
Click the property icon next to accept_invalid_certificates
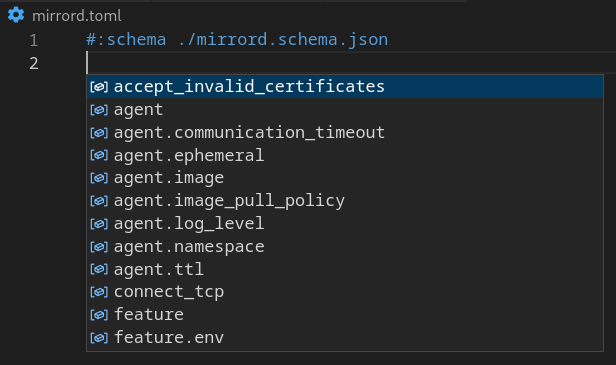point(99,87)
